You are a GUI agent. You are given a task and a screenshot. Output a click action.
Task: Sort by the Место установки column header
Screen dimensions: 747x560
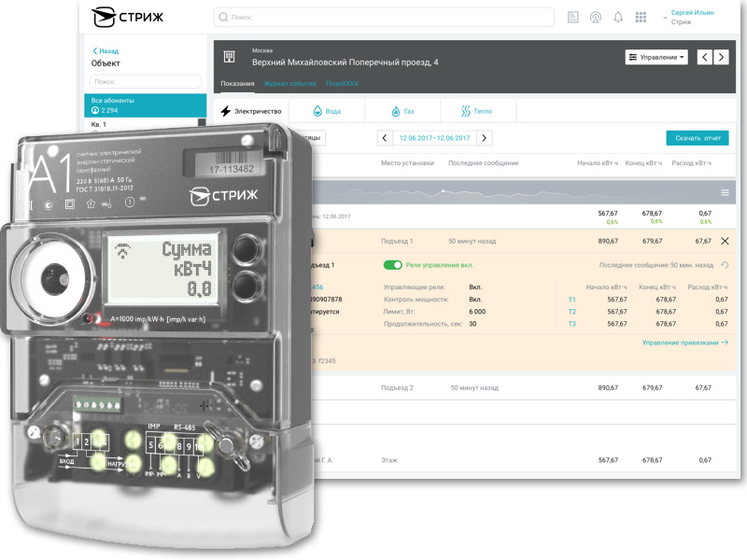tap(407, 162)
